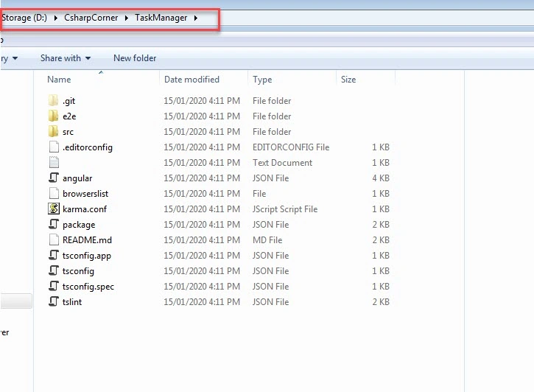Viewport: 534px width, 392px height.
Task: Click the karma.conf script file icon
Action: pos(54,209)
